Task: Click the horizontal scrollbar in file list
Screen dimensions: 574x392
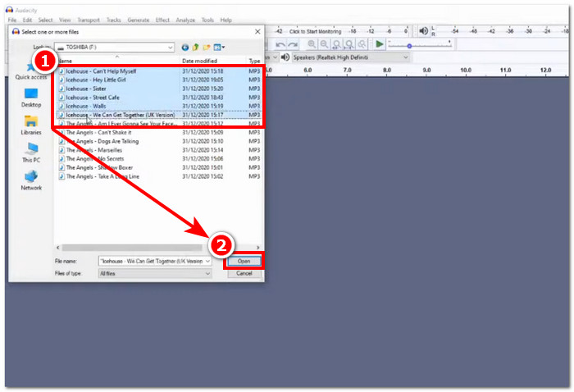Action: coord(132,248)
